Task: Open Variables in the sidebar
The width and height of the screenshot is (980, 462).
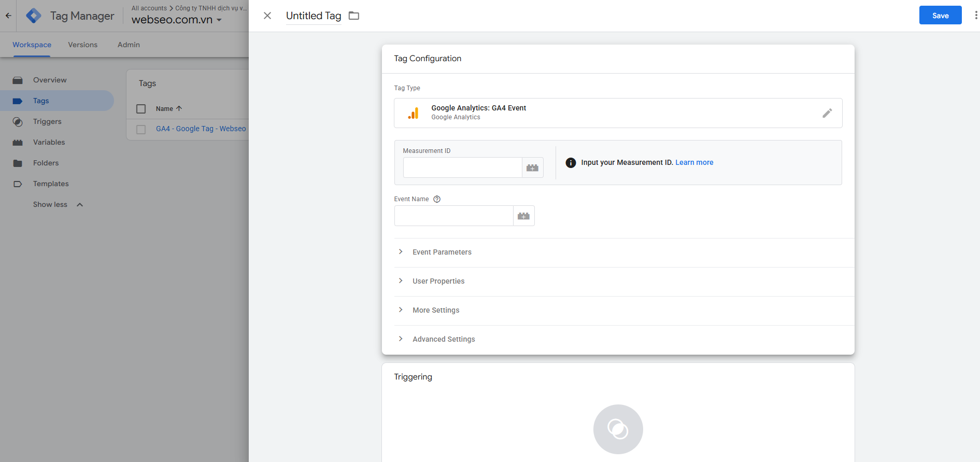Action: pyautogui.click(x=49, y=143)
